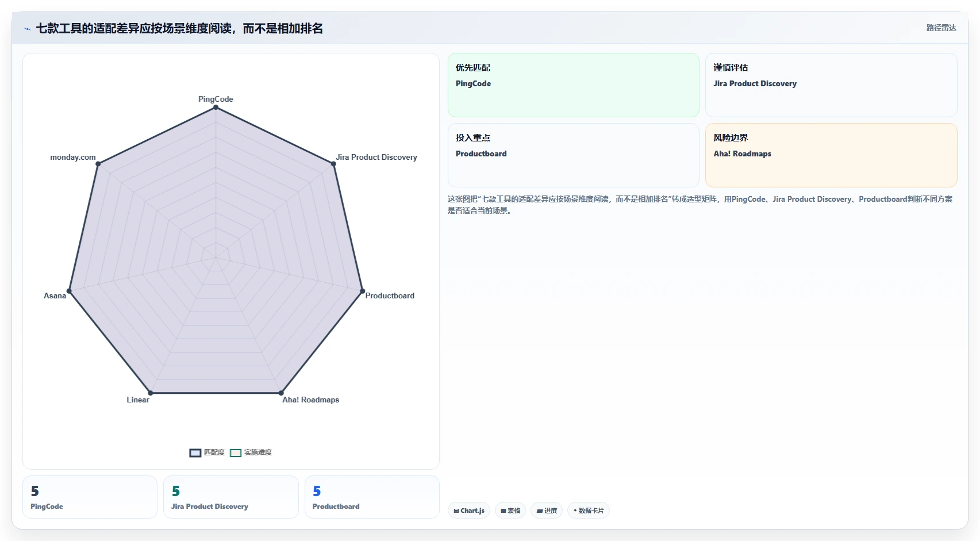Click the PingCode axis label on radar
980x541 pixels.
pyautogui.click(x=216, y=99)
